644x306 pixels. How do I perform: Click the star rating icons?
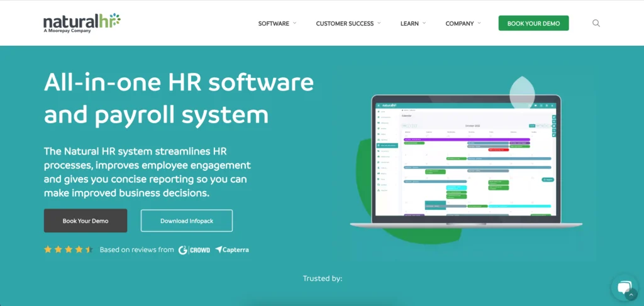(x=69, y=249)
